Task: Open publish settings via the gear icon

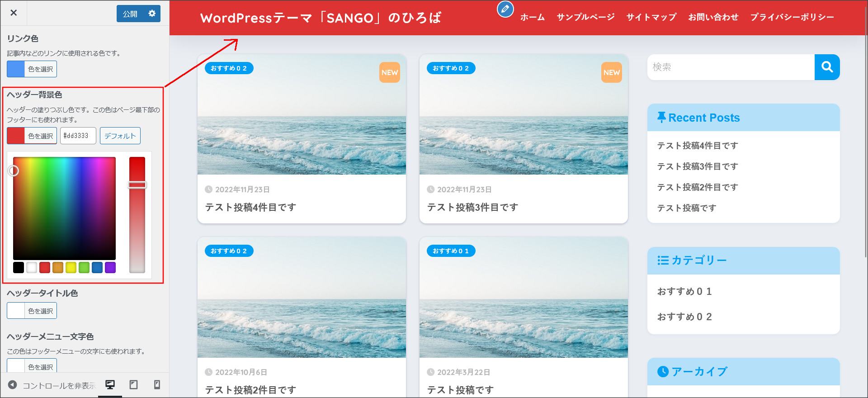Action: tap(152, 14)
